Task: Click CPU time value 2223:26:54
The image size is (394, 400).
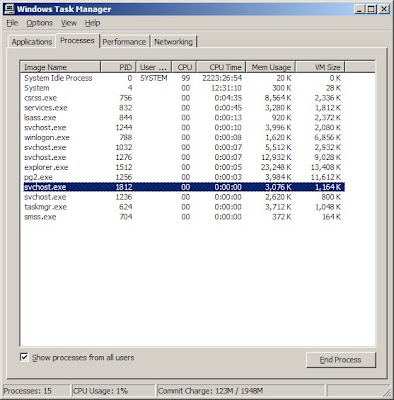Action: click(x=222, y=78)
